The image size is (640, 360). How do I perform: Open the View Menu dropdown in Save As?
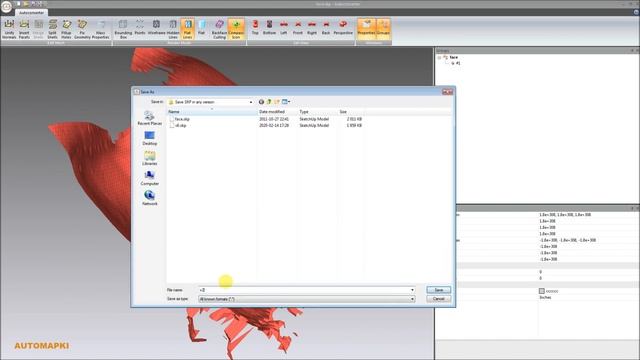(x=286, y=102)
